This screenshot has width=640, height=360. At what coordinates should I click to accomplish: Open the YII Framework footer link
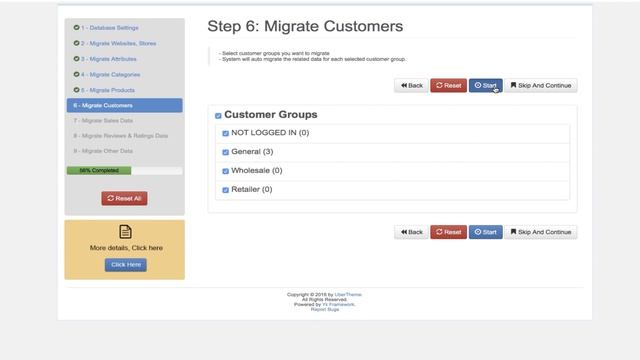338,304
